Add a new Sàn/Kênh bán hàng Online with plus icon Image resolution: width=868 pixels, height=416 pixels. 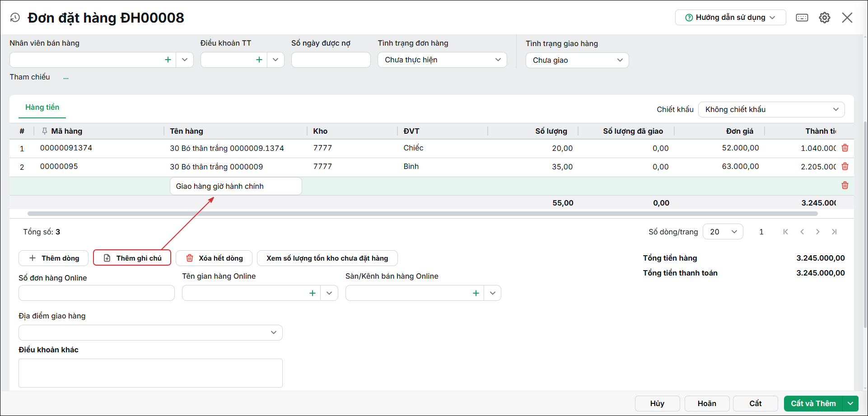click(x=476, y=293)
